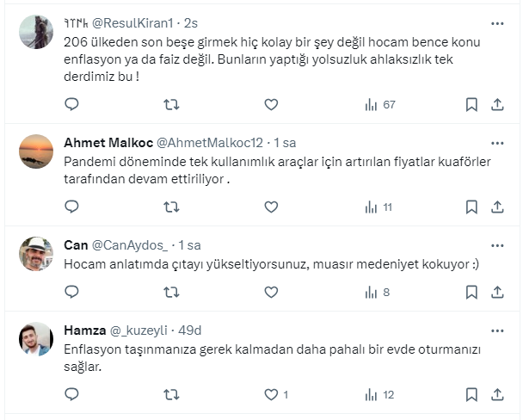
Task: Retweet Can's tweet about muasır medeniyet
Action: 171,293
